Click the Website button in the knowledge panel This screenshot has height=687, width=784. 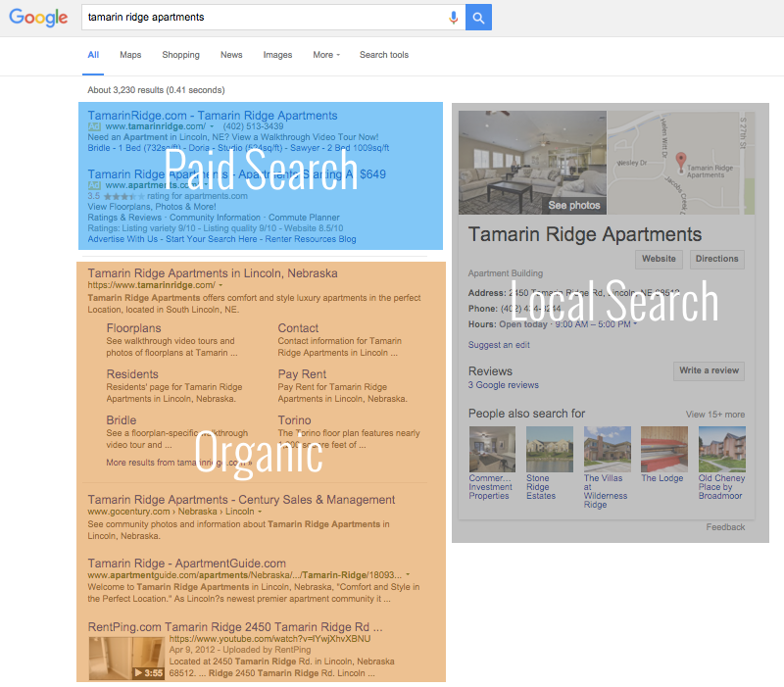[659, 259]
